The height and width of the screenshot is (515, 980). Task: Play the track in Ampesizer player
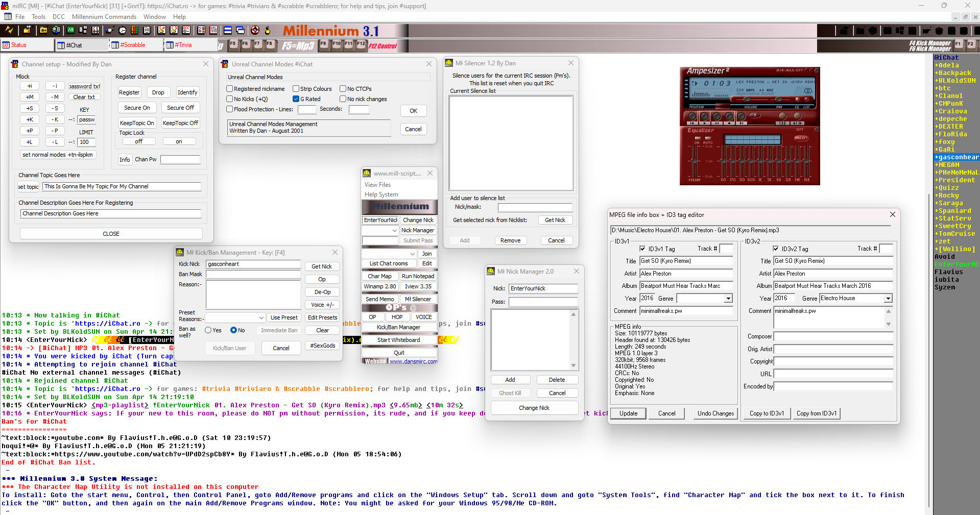(x=705, y=117)
